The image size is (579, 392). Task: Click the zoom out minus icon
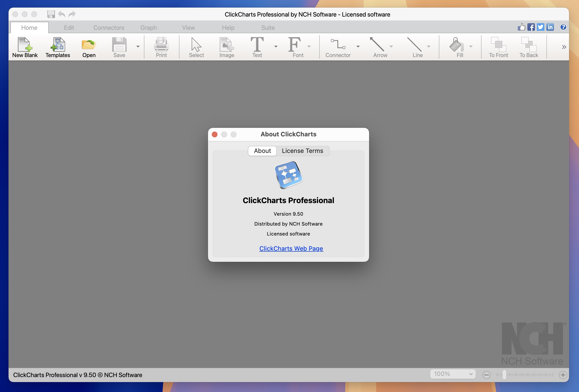click(486, 375)
